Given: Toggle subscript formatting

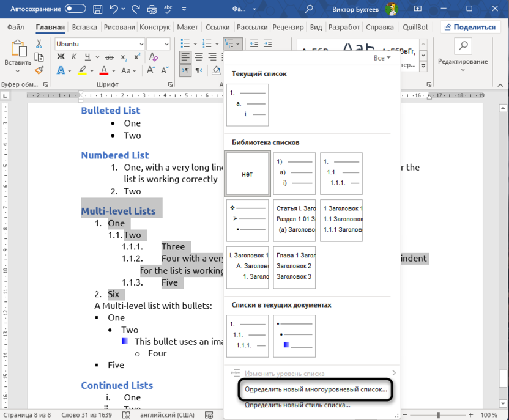Looking at the screenshot, I should pos(123,57).
